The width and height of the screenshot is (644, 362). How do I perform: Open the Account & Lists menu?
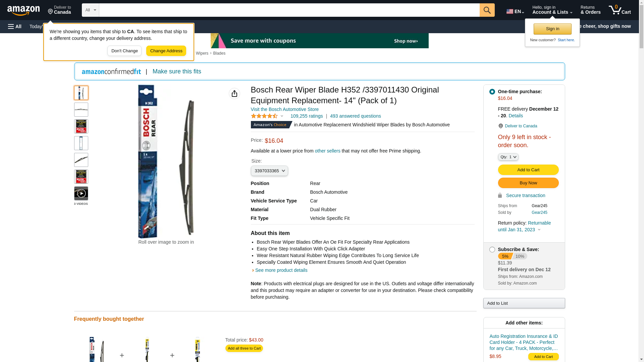click(x=552, y=10)
